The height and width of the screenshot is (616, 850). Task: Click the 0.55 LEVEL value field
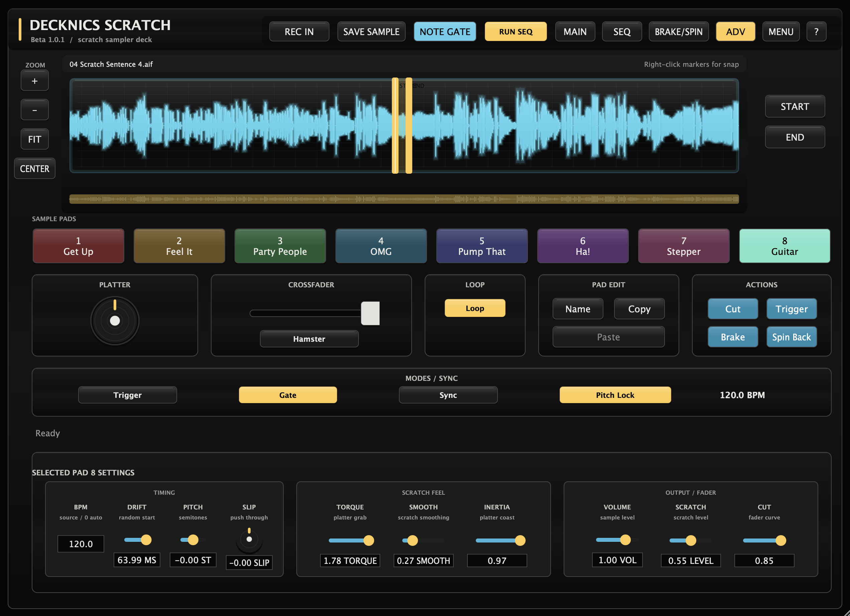tap(691, 561)
